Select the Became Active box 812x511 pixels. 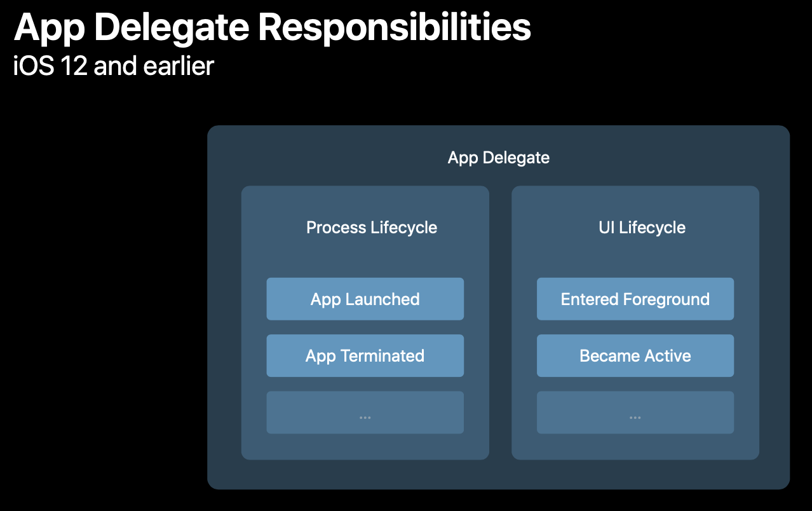point(635,355)
